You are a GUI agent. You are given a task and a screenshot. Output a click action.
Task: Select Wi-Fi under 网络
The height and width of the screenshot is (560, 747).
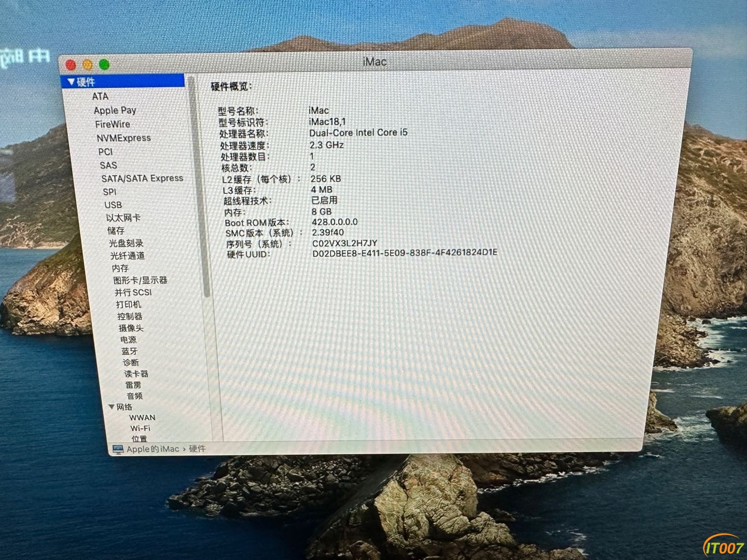(140, 428)
